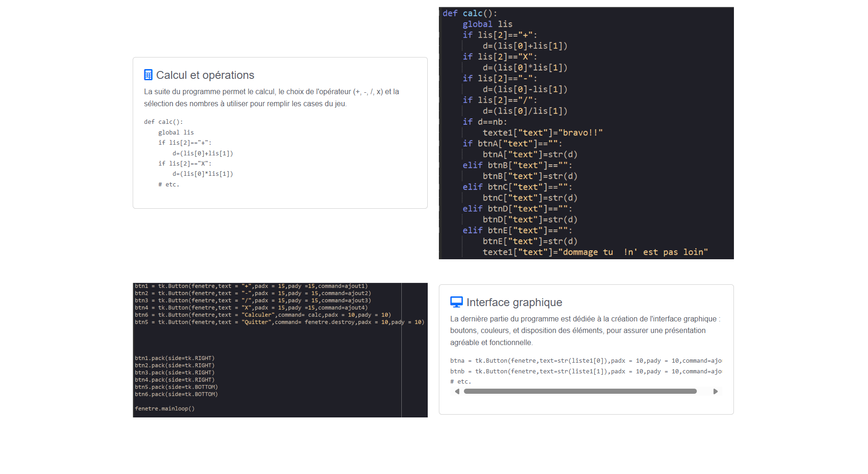This screenshot has height=474, width=868.
Task: Click the "bravo!!" line in the calc screenshot
Action: 542,133
